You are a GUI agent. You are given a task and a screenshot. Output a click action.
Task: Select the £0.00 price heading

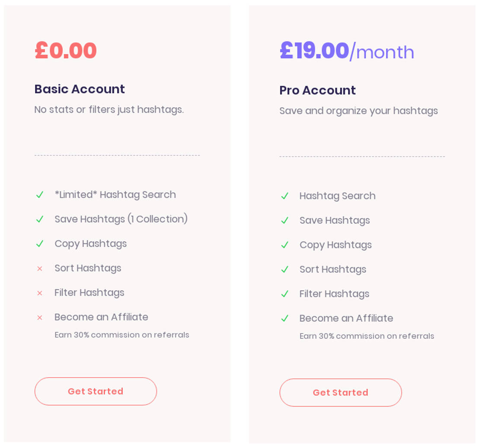tap(66, 51)
